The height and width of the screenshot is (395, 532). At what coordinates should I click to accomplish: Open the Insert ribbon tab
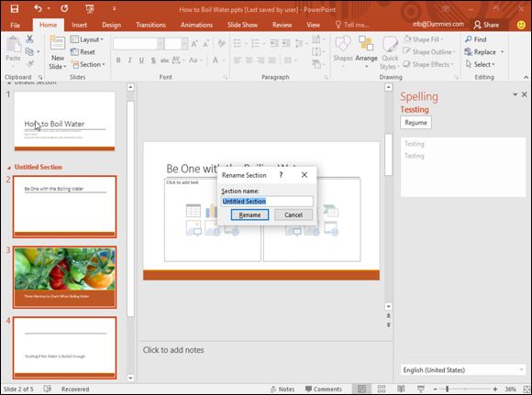[x=79, y=25]
